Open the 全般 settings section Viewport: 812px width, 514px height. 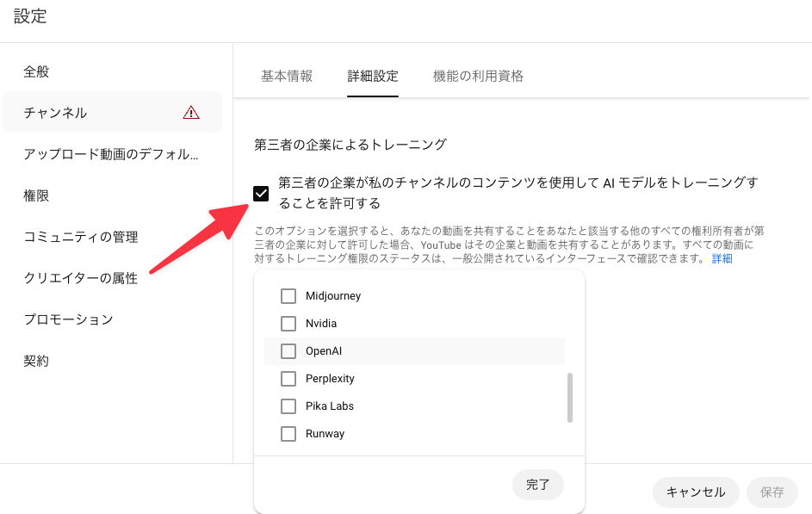tap(113, 71)
